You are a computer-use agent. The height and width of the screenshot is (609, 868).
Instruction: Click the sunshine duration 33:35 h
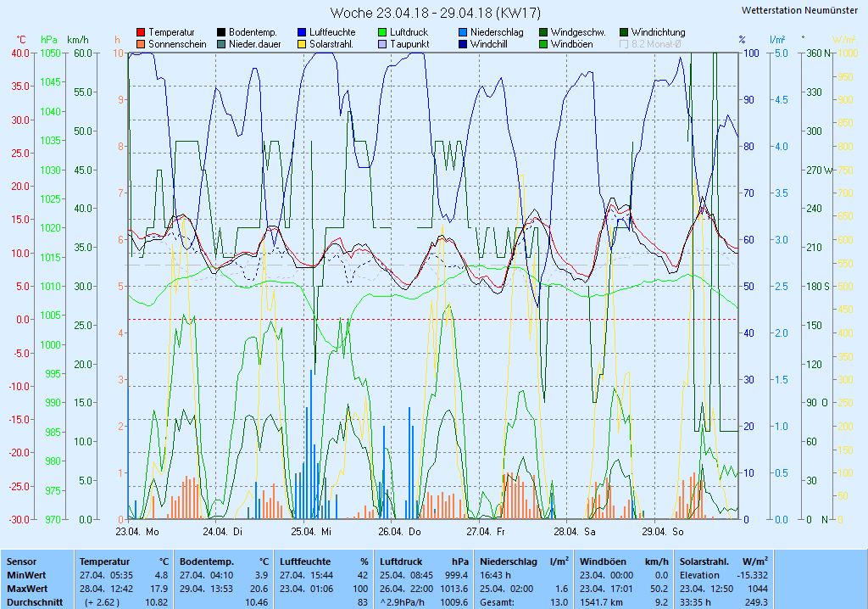695,602
